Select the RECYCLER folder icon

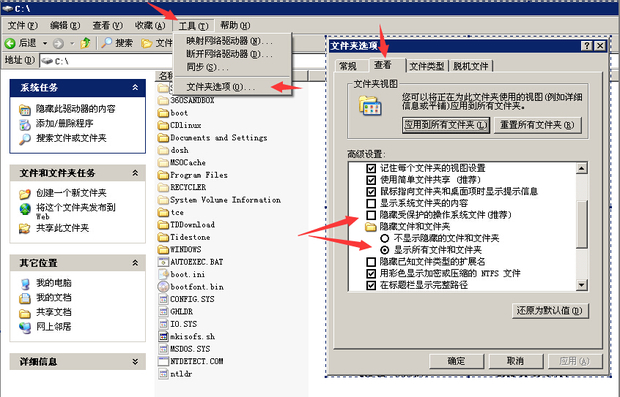coord(163,187)
